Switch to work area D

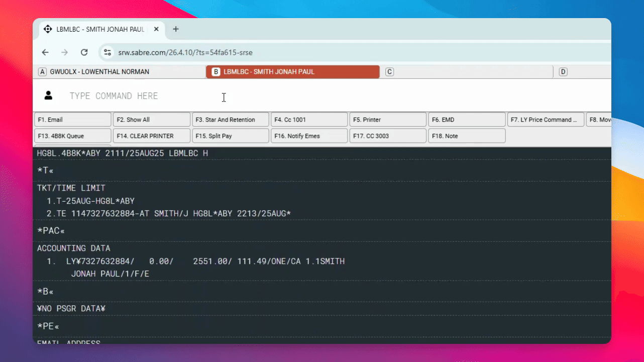[584, 72]
